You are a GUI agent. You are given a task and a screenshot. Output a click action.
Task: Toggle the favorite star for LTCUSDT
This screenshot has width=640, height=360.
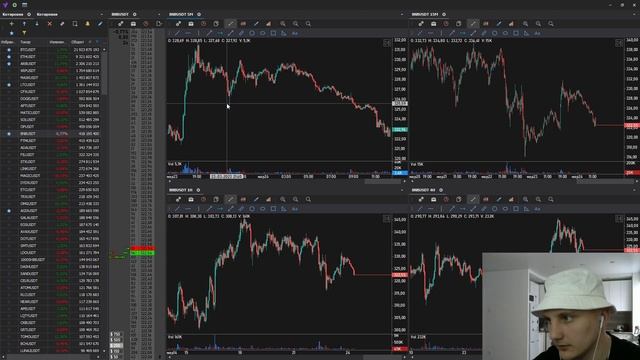click(9, 85)
